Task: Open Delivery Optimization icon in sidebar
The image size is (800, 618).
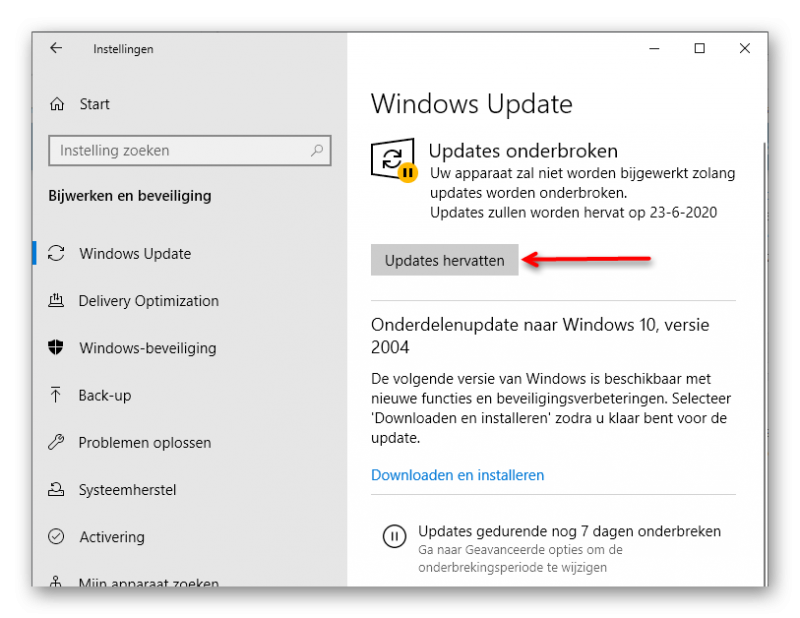Action: (56, 301)
